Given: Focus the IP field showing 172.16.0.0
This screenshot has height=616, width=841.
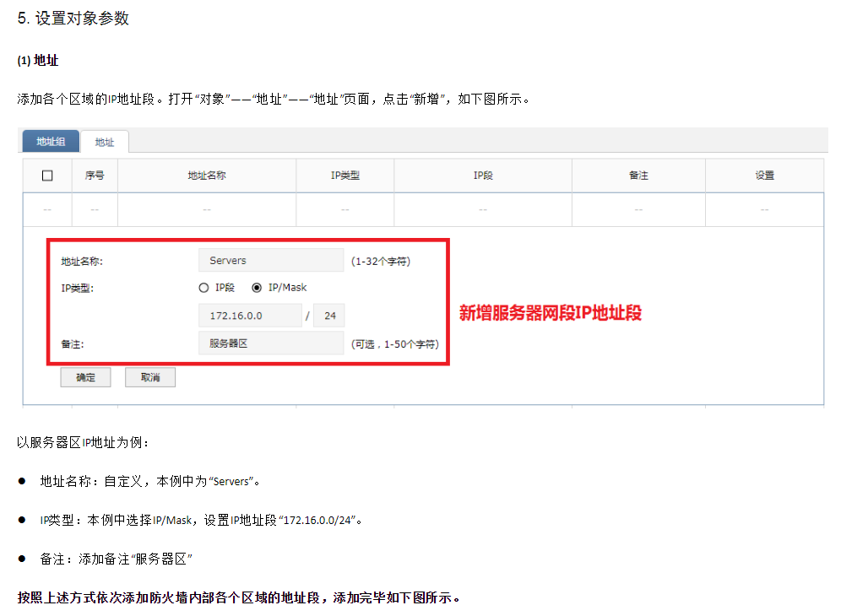Looking at the screenshot, I should 250,316.
